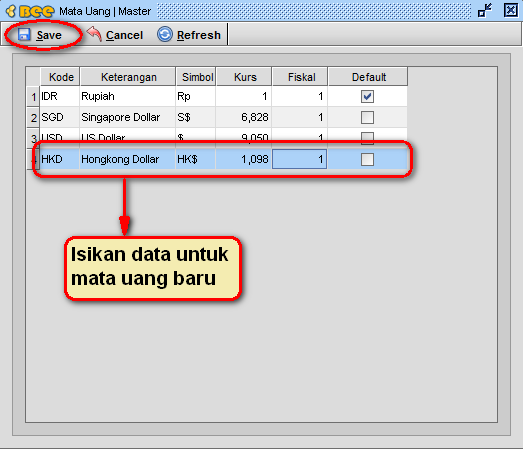The height and width of the screenshot is (449, 523).
Task: Check the Default checkbox for USD row
Action: pyautogui.click(x=367, y=137)
